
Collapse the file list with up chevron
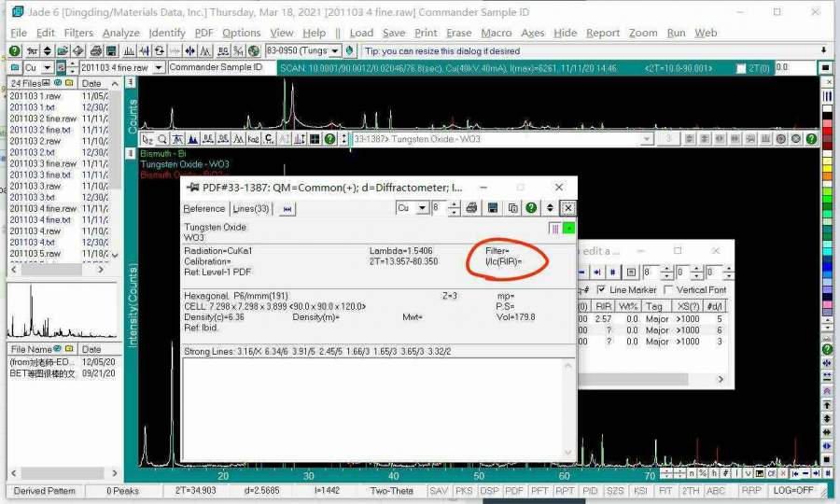(x=115, y=84)
